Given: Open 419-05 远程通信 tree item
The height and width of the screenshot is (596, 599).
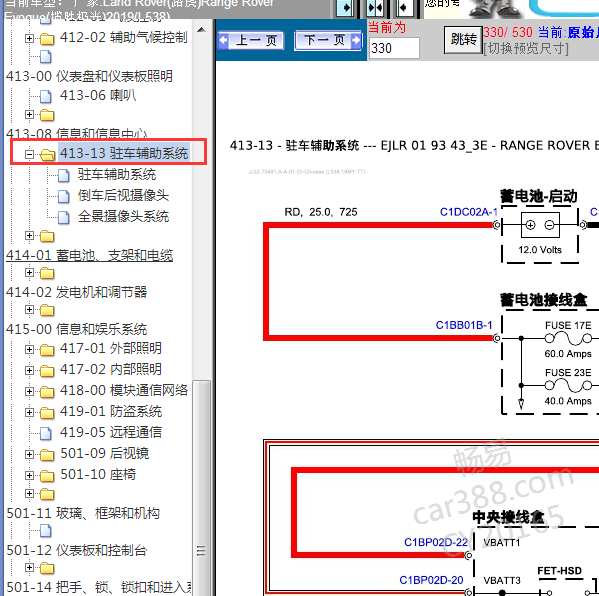Looking at the screenshot, I should (x=111, y=432).
